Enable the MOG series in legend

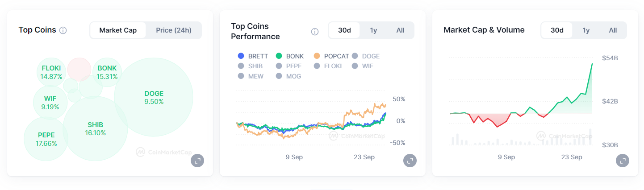(290, 76)
